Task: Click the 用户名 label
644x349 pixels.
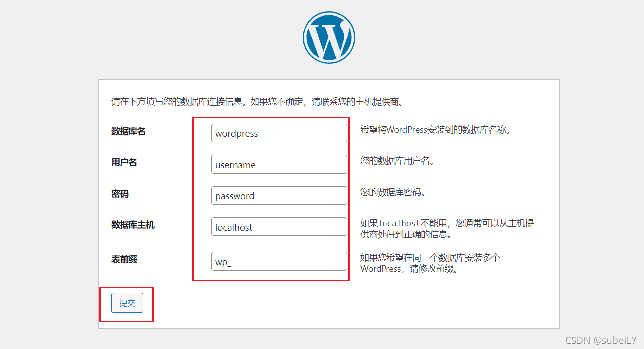Action: coord(124,162)
